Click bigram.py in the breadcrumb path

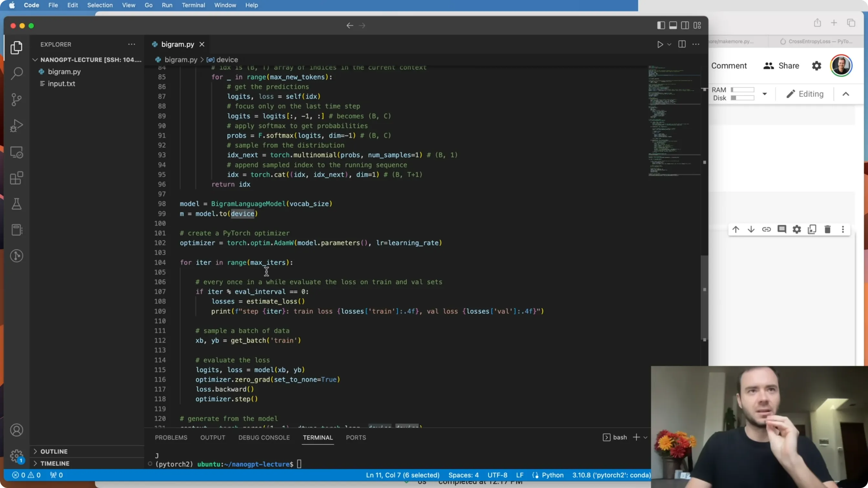tap(181, 60)
